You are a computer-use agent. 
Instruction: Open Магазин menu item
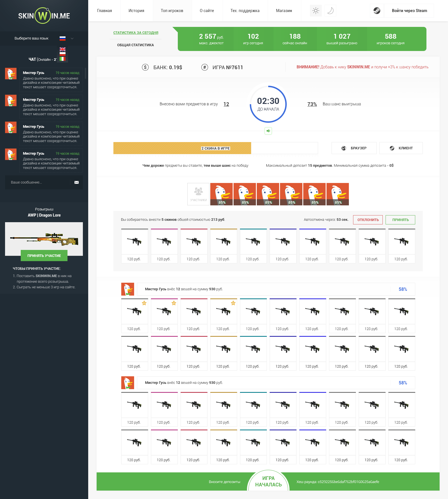[x=284, y=11]
